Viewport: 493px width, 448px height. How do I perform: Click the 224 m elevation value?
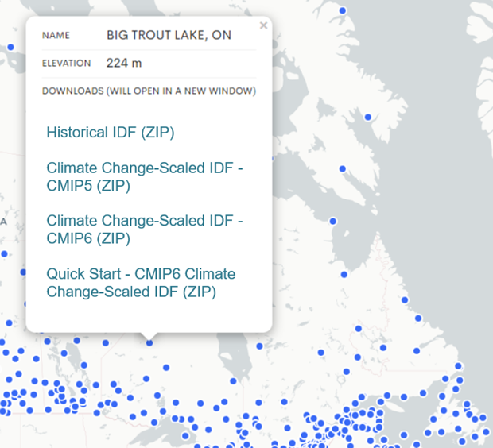click(x=124, y=63)
